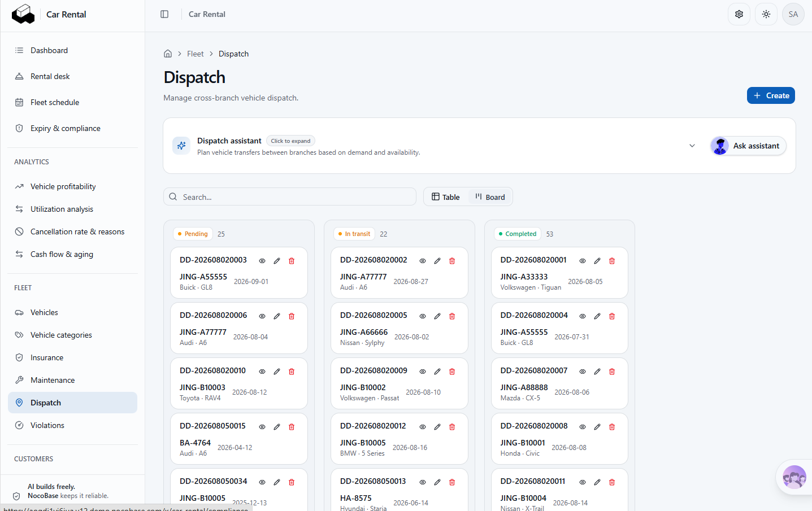Delete dispatch DD-202608020001
The image size is (812, 511).
click(x=612, y=261)
